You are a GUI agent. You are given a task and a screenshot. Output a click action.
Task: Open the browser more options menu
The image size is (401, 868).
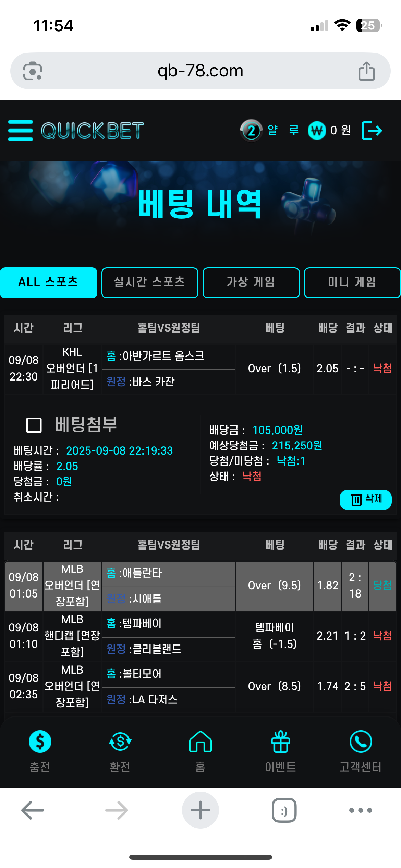(x=360, y=810)
